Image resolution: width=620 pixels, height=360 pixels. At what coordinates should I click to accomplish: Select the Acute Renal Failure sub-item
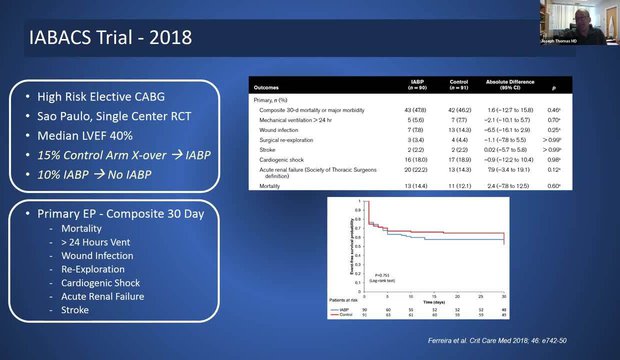pos(102,296)
